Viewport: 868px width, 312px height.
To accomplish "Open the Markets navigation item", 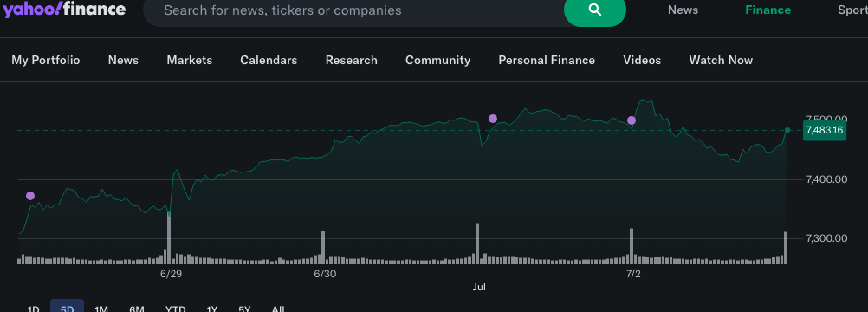I will pos(190,60).
